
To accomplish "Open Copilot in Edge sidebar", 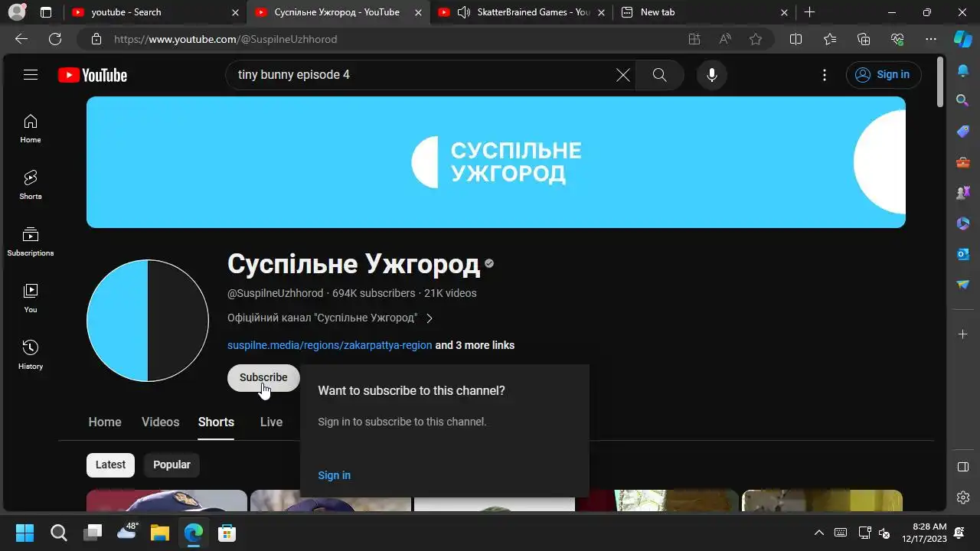I will point(963,39).
